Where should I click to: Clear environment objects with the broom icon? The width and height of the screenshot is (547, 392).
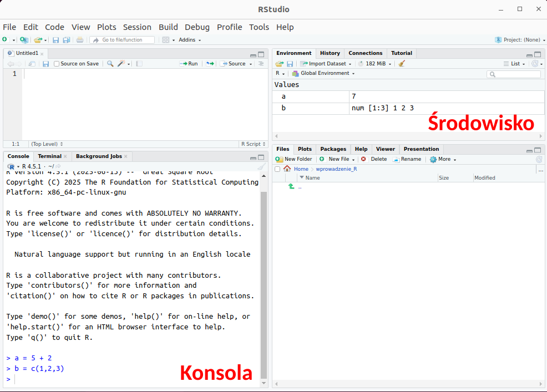402,63
